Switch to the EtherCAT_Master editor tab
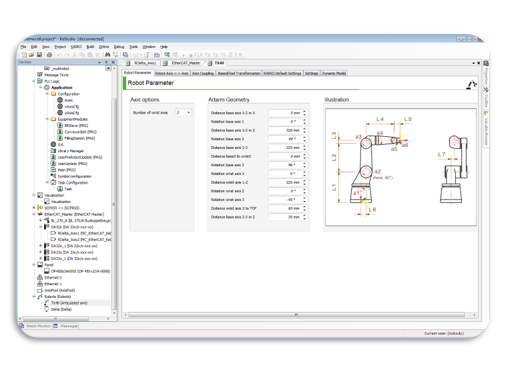This screenshot has height=365, width=517. 183,63
